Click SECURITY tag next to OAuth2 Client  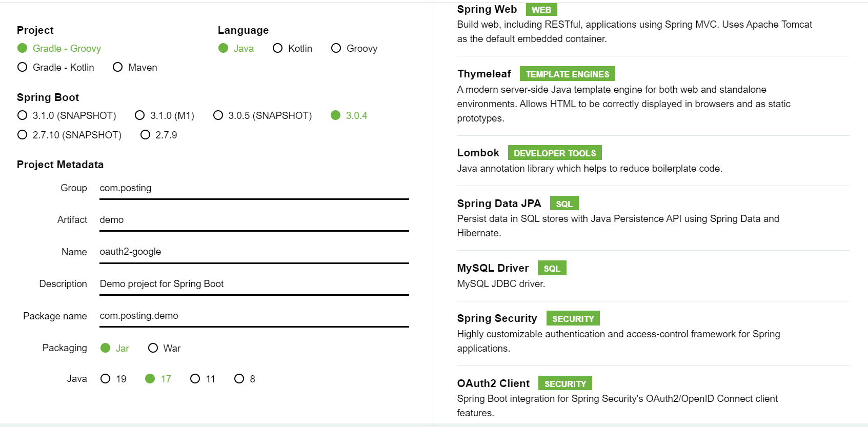(x=566, y=383)
